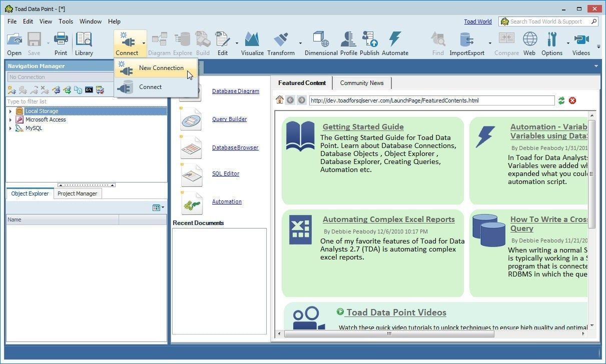Click the Name column header in Object Explorer

coord(62,219)
